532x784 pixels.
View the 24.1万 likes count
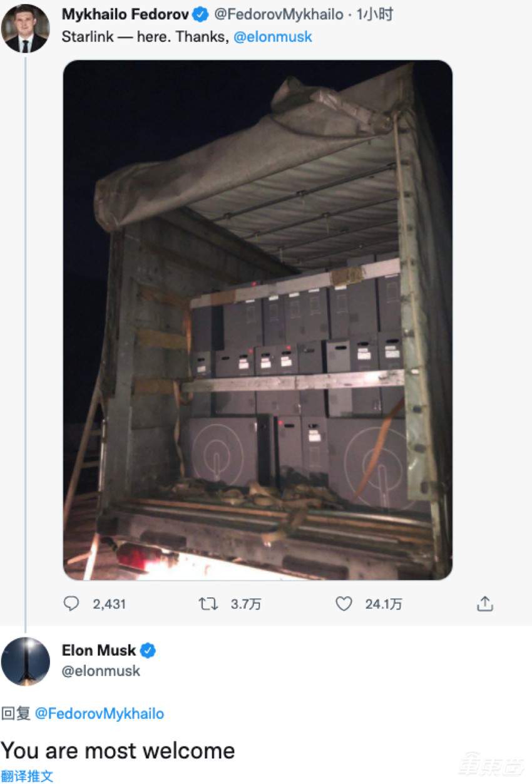tap(384, 604)
